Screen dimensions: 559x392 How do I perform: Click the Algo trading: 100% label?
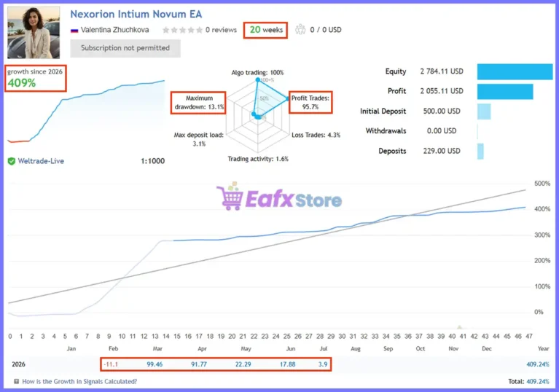[257, 73]
